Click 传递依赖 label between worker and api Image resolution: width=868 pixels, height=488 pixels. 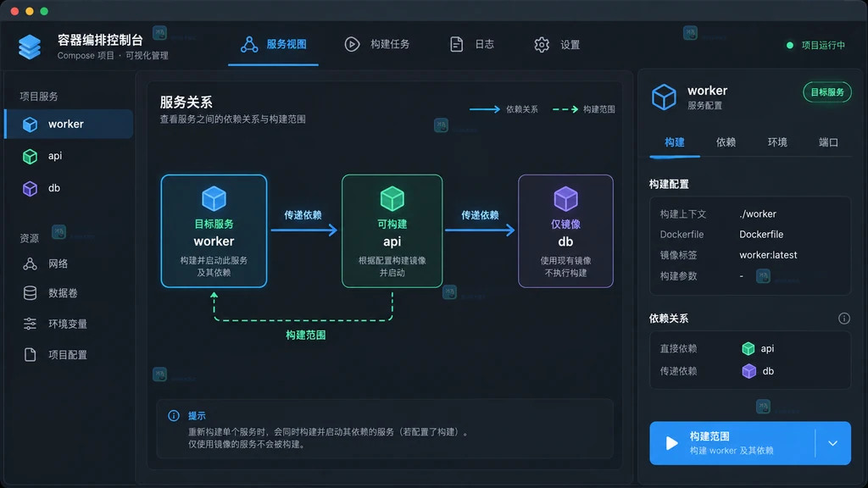coord(303,215)
